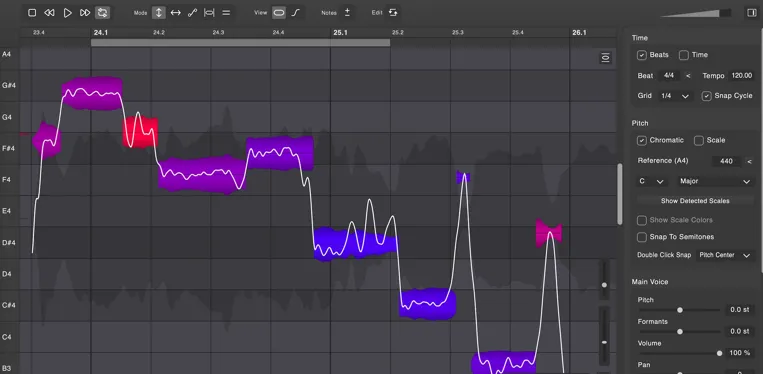Viewport: 763px width, 374px height.
Task: Enable Snap To Semitones checkbox
Action: coord(642,237)
